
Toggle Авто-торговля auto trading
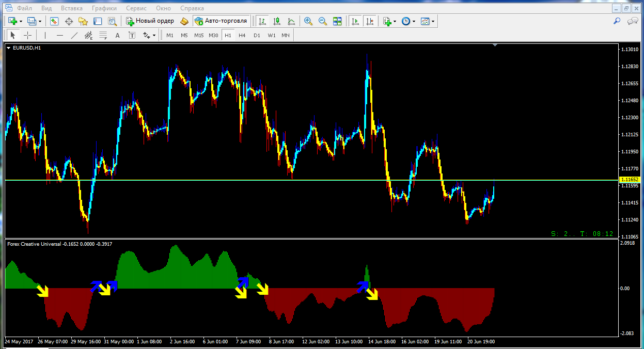(222, 21)
